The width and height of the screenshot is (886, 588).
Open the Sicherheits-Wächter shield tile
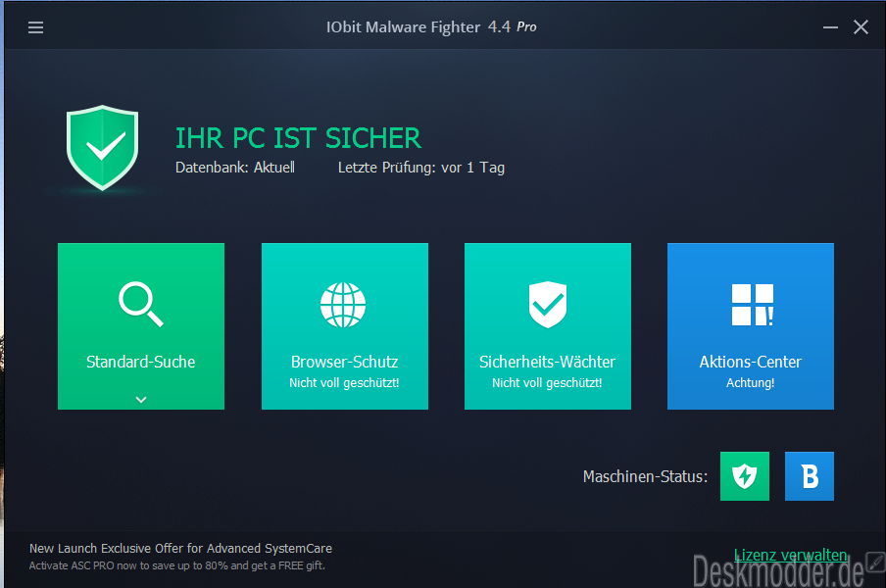548,326
